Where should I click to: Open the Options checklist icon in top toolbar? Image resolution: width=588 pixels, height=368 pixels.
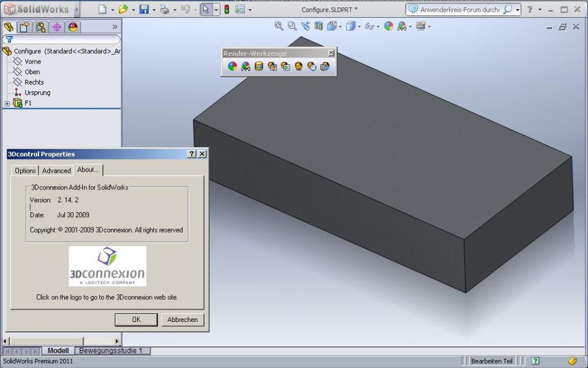(240, 9)
